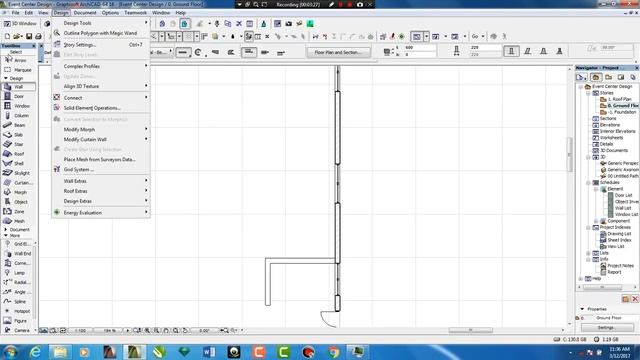Collapse Project Indexes node in Navigator
640x360 pixels.
click(588, 227)
